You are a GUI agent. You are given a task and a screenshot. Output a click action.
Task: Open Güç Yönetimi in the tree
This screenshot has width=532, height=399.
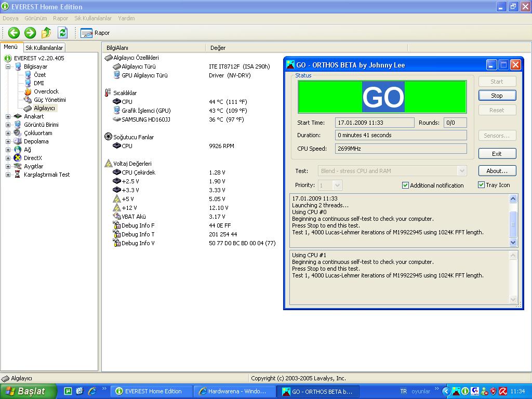tap(49, 100)
